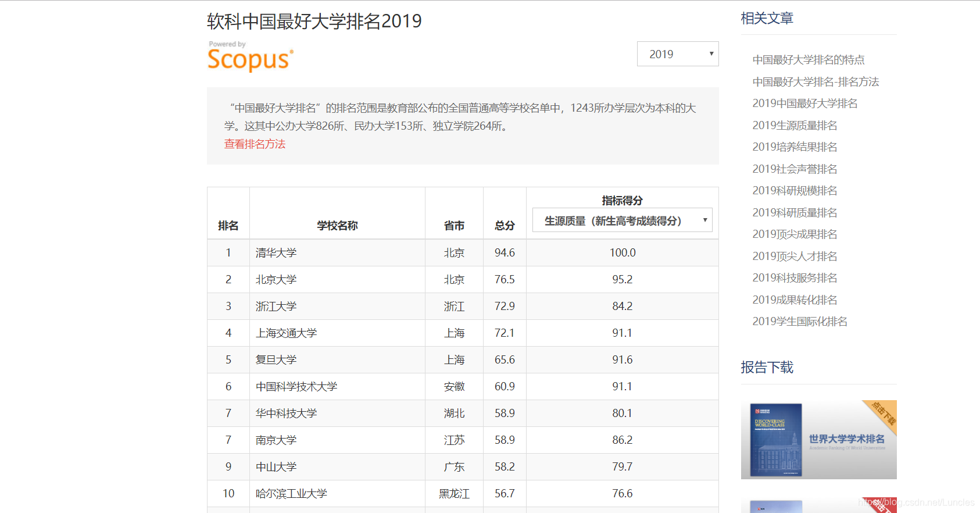This screenshot has height=513, width=980.
Task: Open the 生源质量 indicator dropdown
Action: (622, 220)
